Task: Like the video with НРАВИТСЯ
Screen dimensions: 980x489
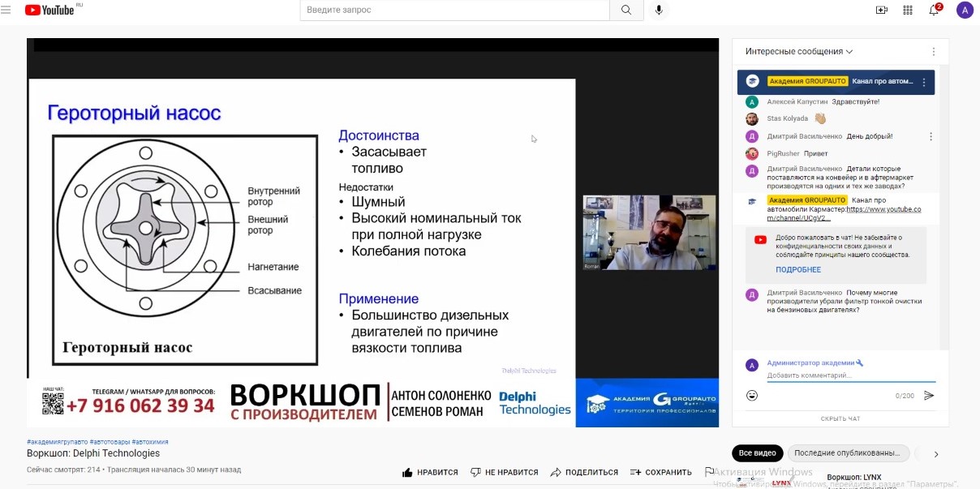Action: coord(430,472)
